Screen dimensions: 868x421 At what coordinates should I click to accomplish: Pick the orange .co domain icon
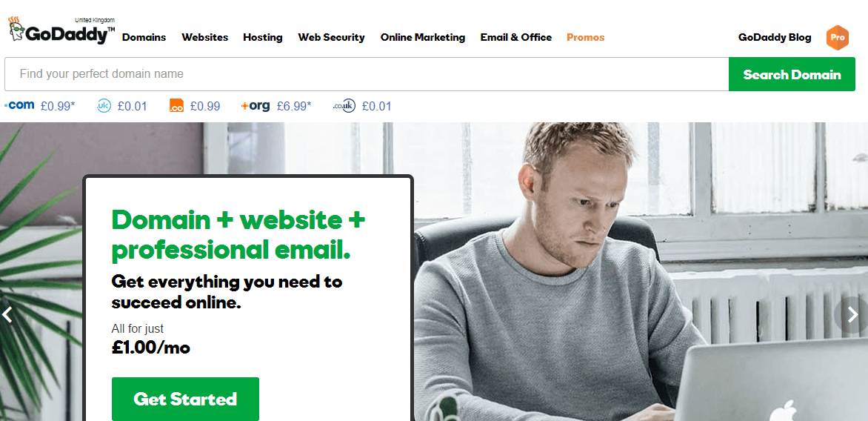176,106
